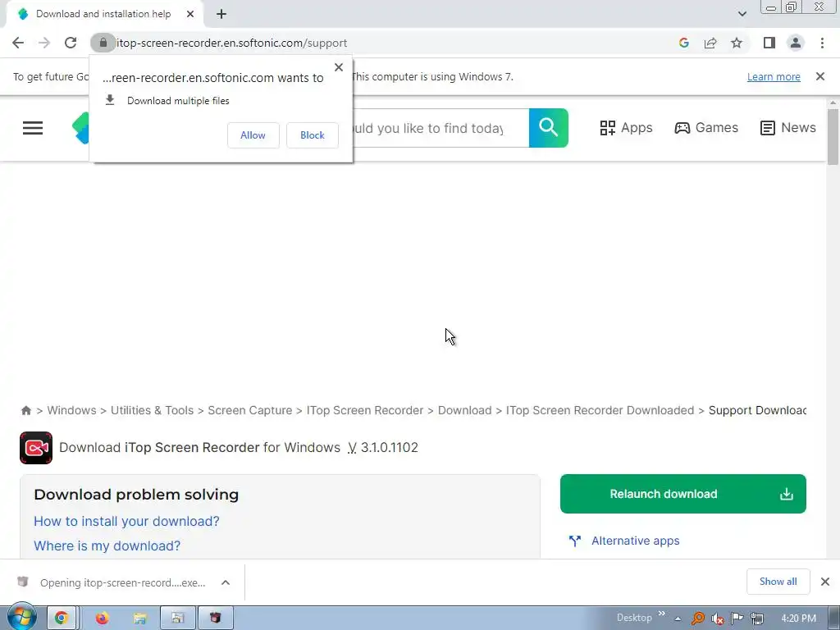The image size is (840, 630).
Task: Switch to Chrome in the taskbar
Action: pyautogui.click(x=62, y=619)
